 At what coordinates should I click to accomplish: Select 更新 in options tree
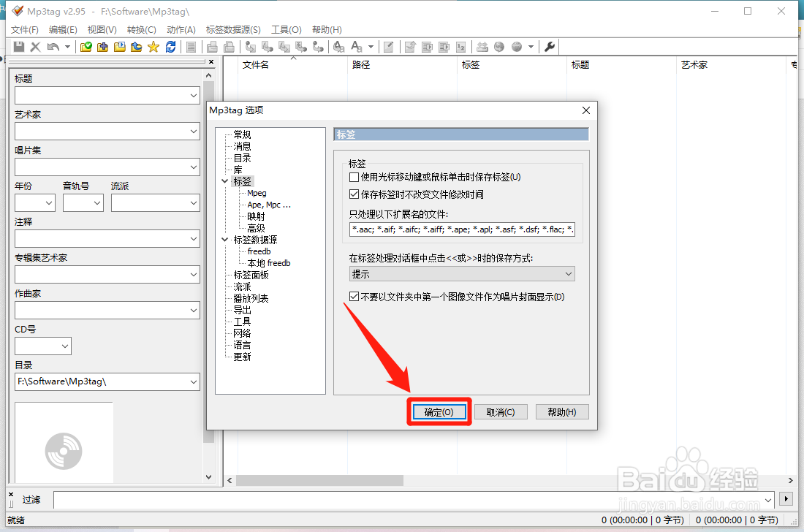point(242,357)
